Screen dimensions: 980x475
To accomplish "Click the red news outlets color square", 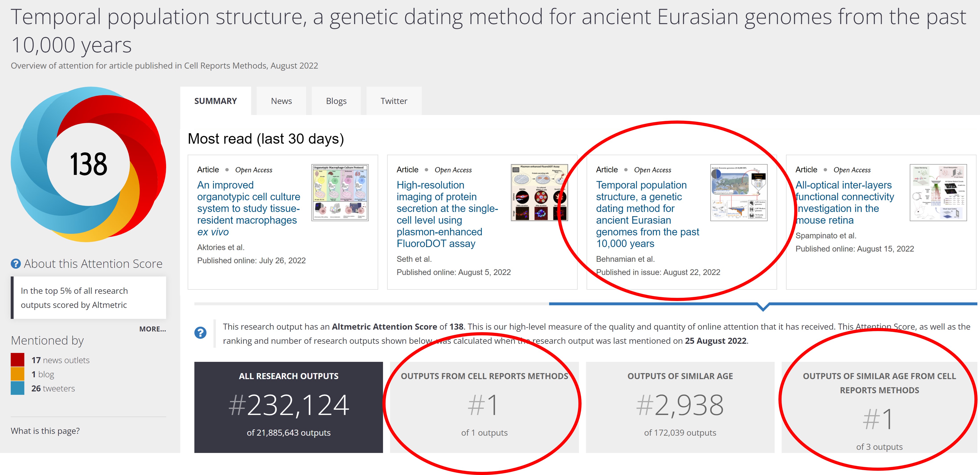I will (18, 360).
